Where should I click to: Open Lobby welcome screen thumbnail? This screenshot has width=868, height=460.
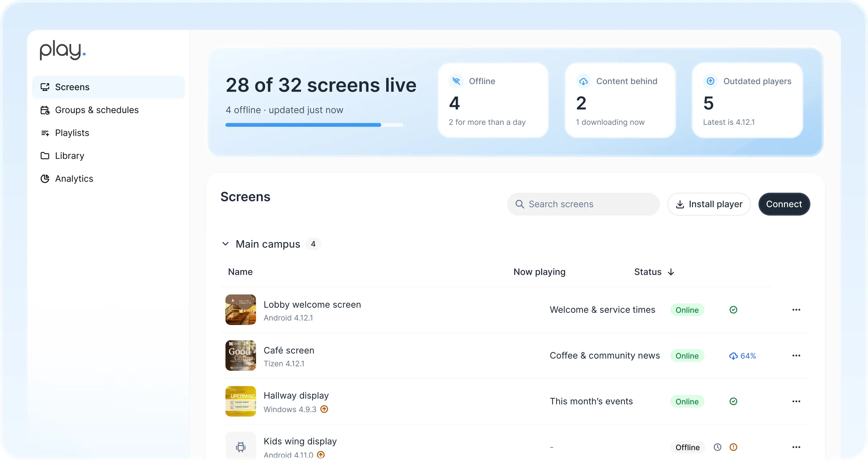click(x=241, y=310)
